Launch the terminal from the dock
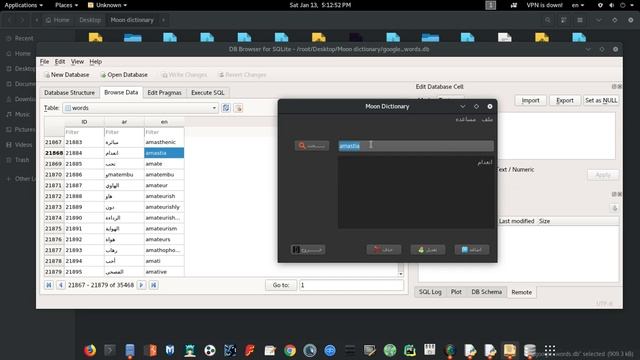Screen dimensions: 640x360 coord(110,350)
